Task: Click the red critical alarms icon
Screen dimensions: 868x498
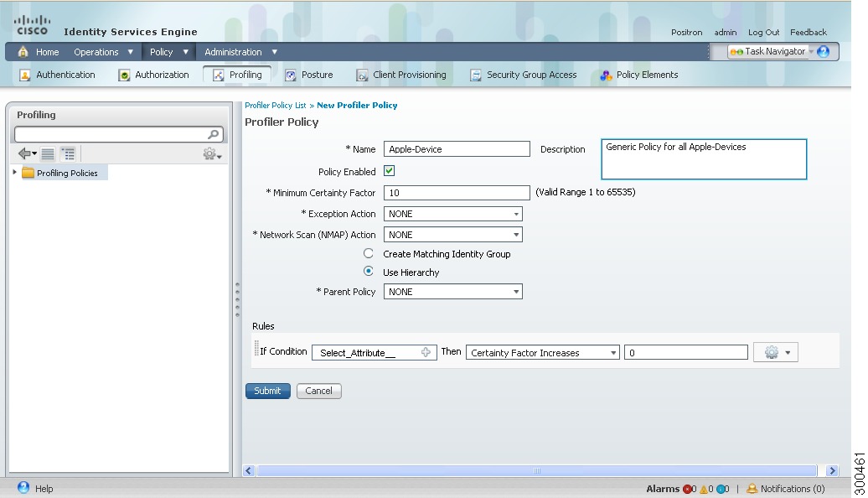Action: pos(687,489)
